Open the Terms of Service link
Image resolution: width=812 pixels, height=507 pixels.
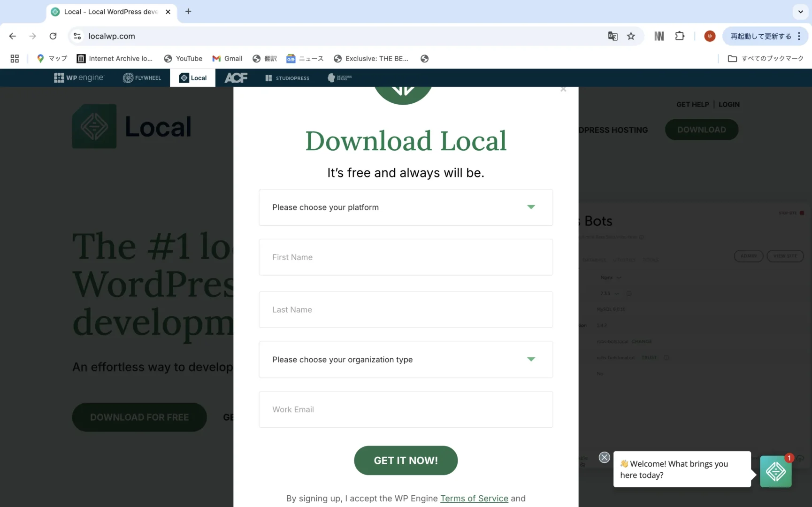[474, 499]
